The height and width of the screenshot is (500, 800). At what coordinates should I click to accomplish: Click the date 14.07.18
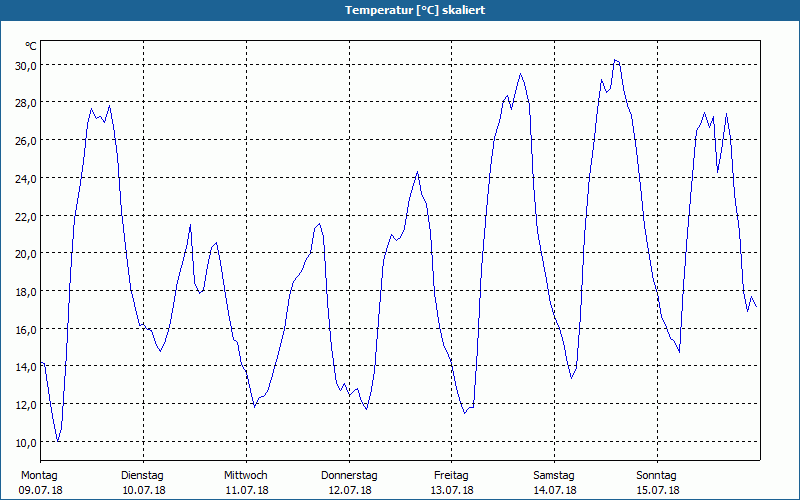coord(555,491)
